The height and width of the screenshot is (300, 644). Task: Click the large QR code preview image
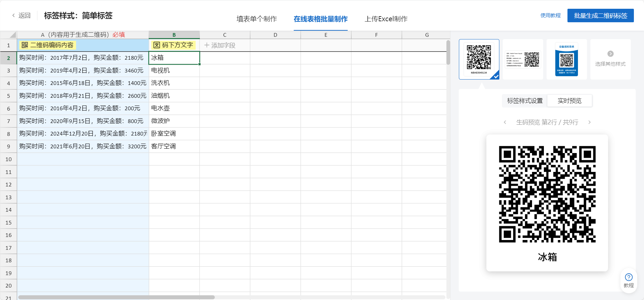pyautogui.click(x=547, y=194)
